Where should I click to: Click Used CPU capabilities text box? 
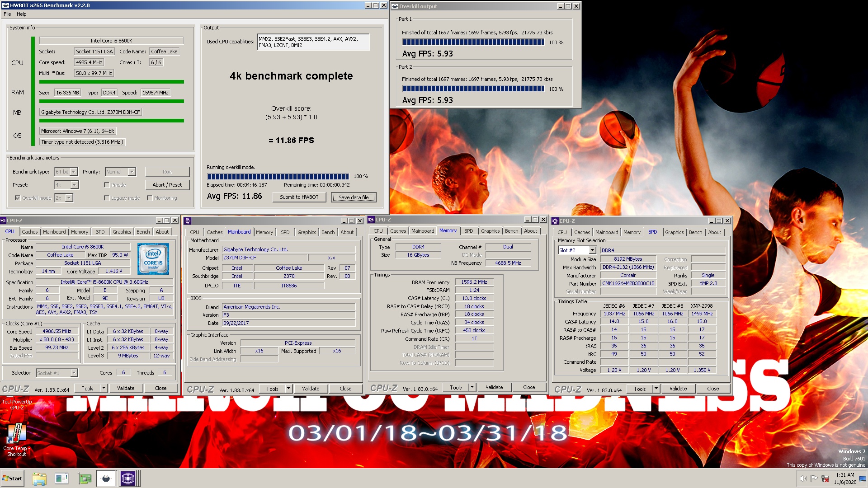pyautogui.click(x=313, y=42)
